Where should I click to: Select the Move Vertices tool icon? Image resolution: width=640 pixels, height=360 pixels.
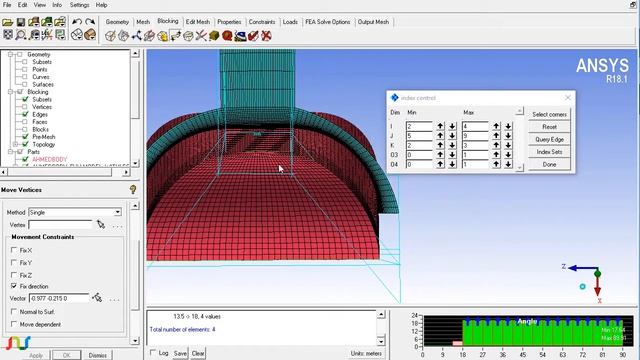176,36
